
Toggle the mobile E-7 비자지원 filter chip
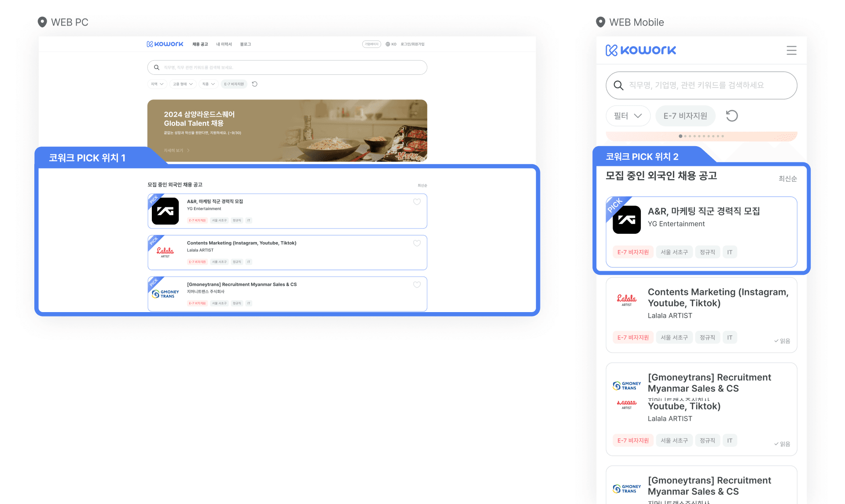pos(685,116)
